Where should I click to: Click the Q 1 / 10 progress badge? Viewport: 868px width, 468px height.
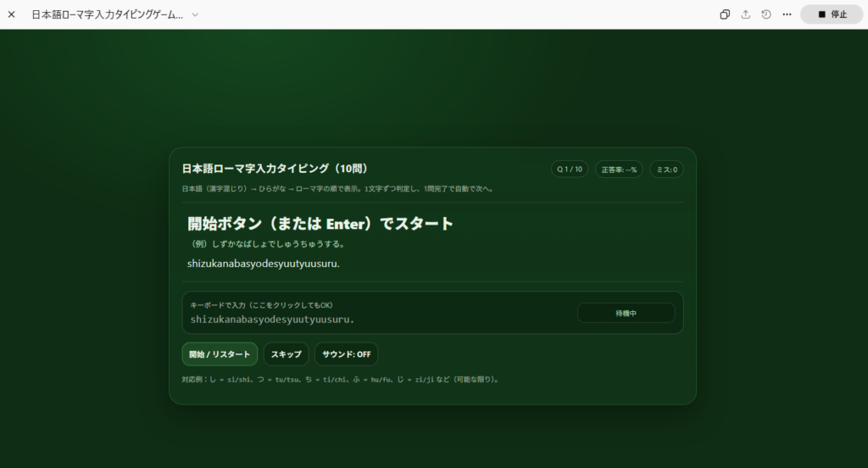coord(569,170)
